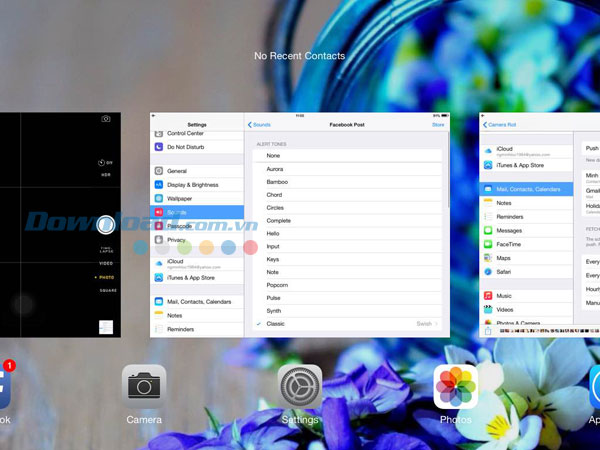Select Wallpaper in Settings sidebar
This screenshot has width=600, height=450.
point(180,198)
